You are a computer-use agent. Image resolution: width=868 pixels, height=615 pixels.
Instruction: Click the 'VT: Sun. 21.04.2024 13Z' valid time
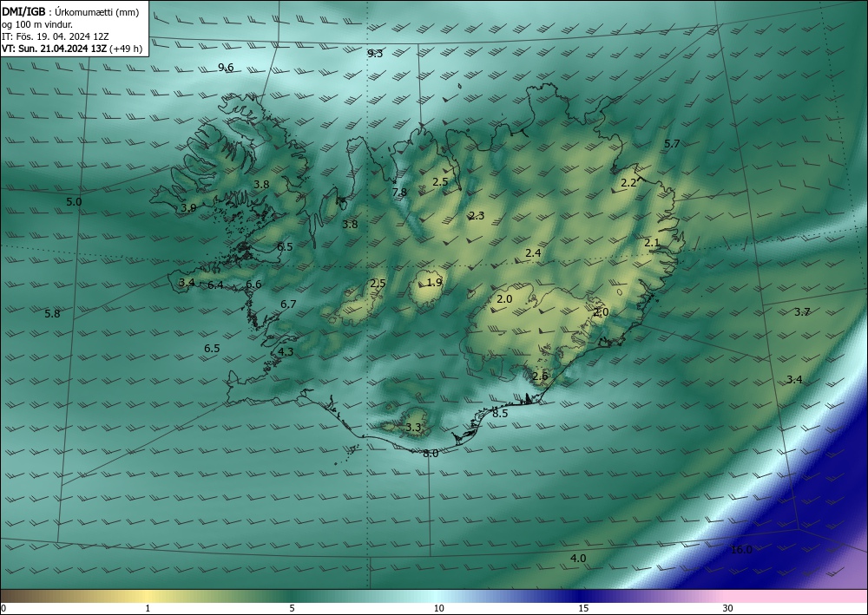coord(55,49)
